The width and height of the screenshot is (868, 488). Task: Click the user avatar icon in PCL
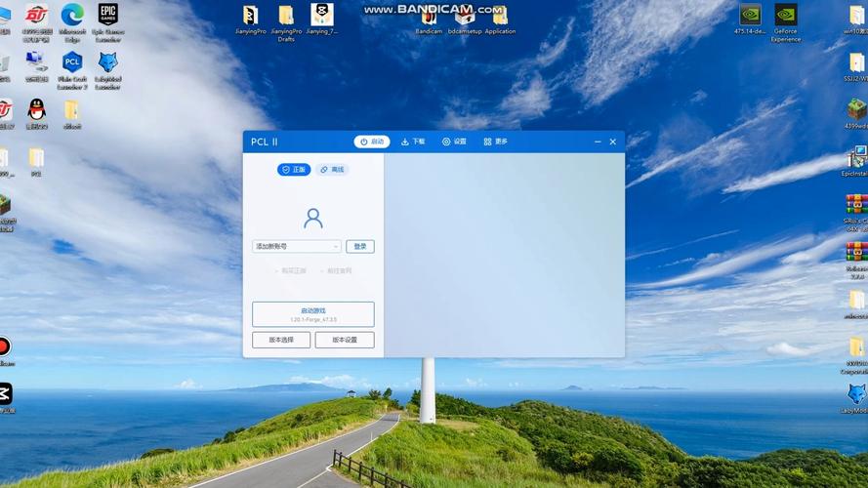(x=312, y=218)
